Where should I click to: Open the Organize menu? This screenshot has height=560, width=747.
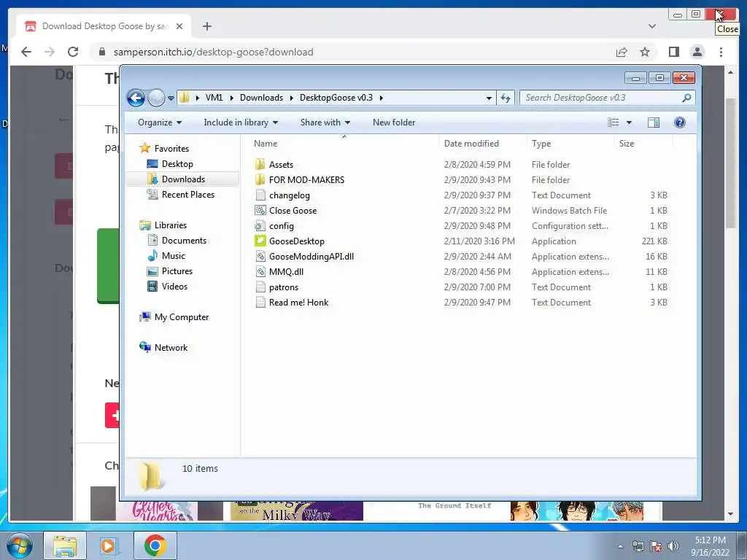click(x=160, y=122)
